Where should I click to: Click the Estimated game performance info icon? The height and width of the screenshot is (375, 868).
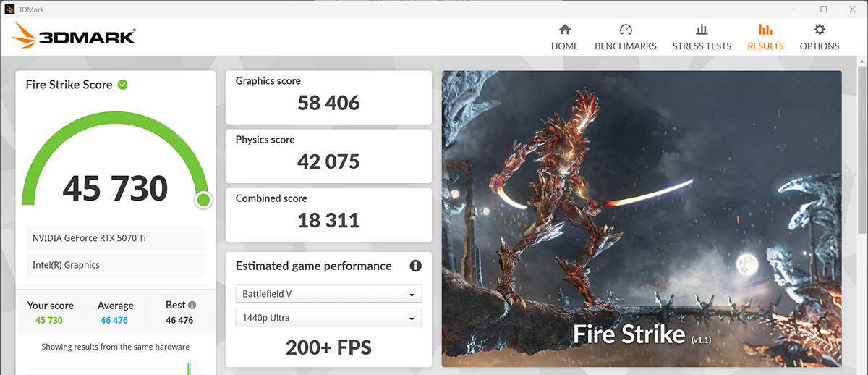[416, 266]
